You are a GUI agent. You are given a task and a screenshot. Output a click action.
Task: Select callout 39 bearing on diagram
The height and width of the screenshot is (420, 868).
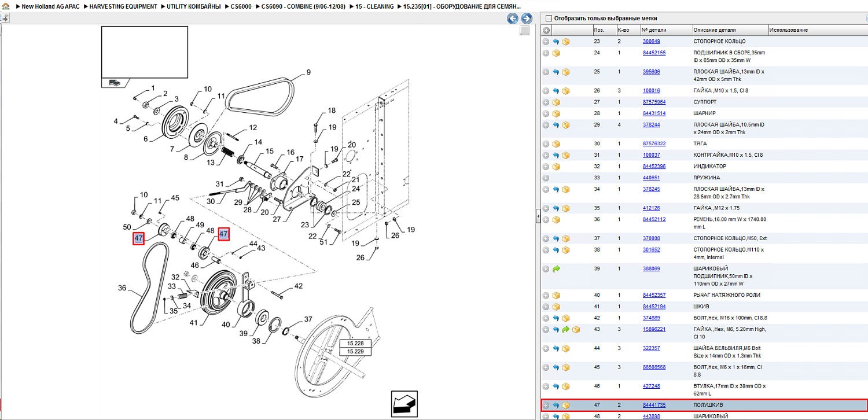[242, 332]
